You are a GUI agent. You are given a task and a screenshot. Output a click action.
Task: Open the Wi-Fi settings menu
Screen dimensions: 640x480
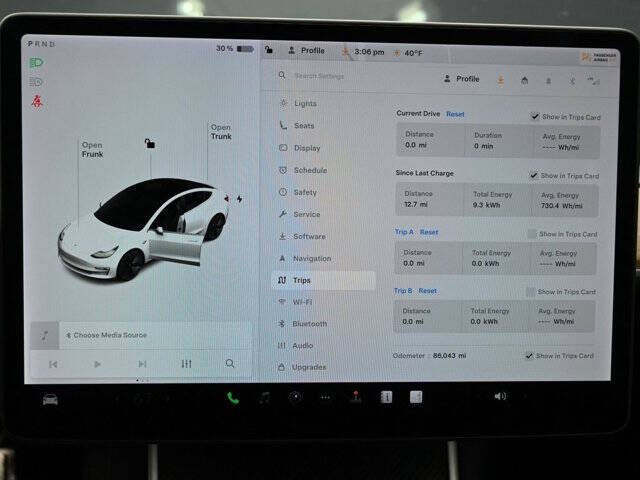[302, 302]
